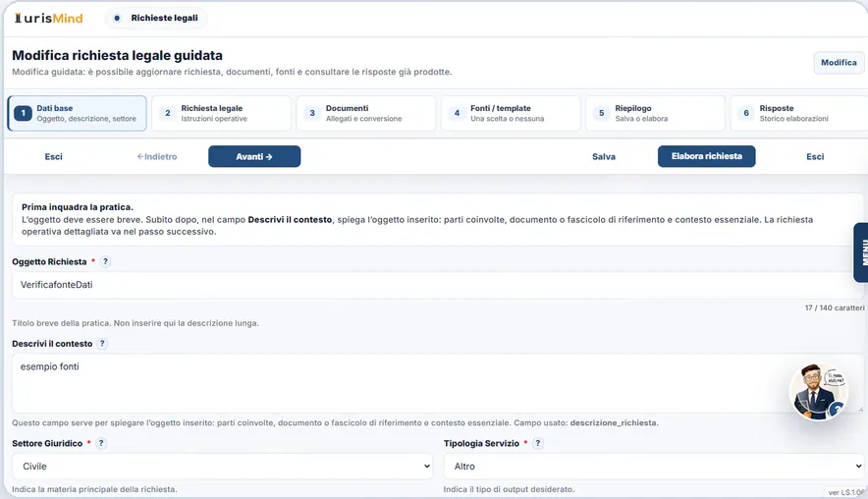Open help icon beside Oggetto Richiesta

tap(105, 261)
